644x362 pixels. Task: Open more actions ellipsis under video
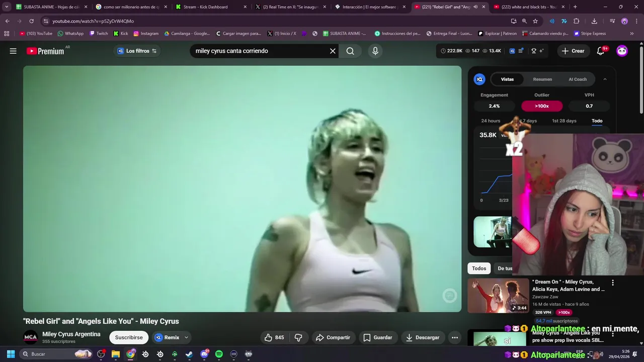pyautogui.click(x=455, y=337)
